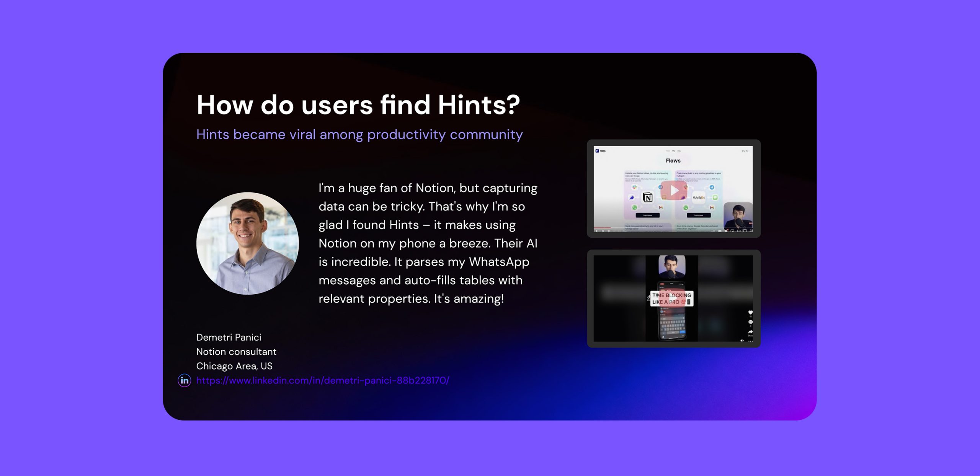Image resolution: width=980 pixels, height=476 pixels.
Task: Click the presenter webcam inset in the Flows video
Action: click(738, 216)
